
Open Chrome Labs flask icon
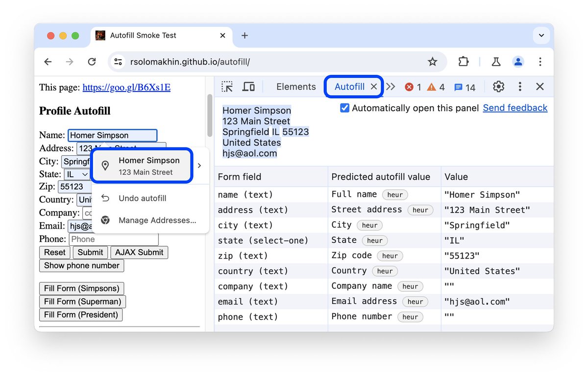pos(496,62)
